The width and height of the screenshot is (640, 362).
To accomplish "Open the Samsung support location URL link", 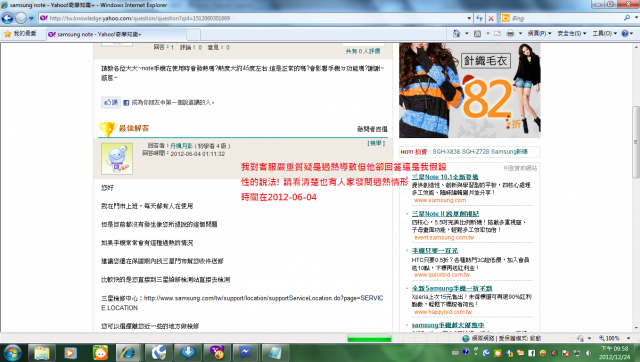I will 242,303.
